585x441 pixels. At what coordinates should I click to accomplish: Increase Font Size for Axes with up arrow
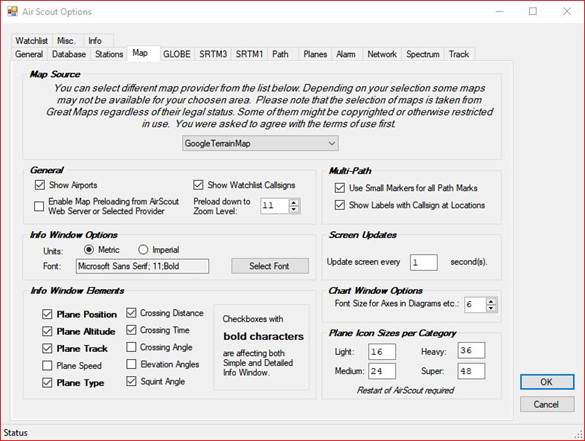coord(491,301)
